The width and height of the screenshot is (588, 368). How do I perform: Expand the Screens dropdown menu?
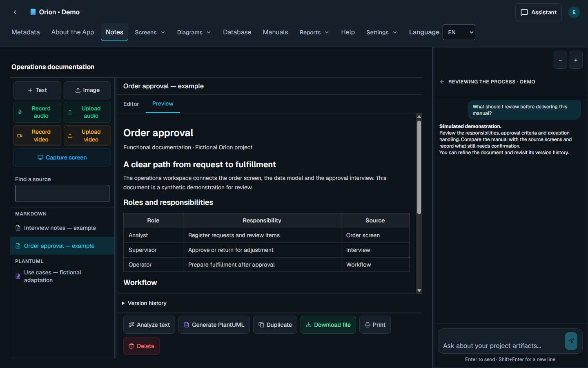[x=150, y=32]
